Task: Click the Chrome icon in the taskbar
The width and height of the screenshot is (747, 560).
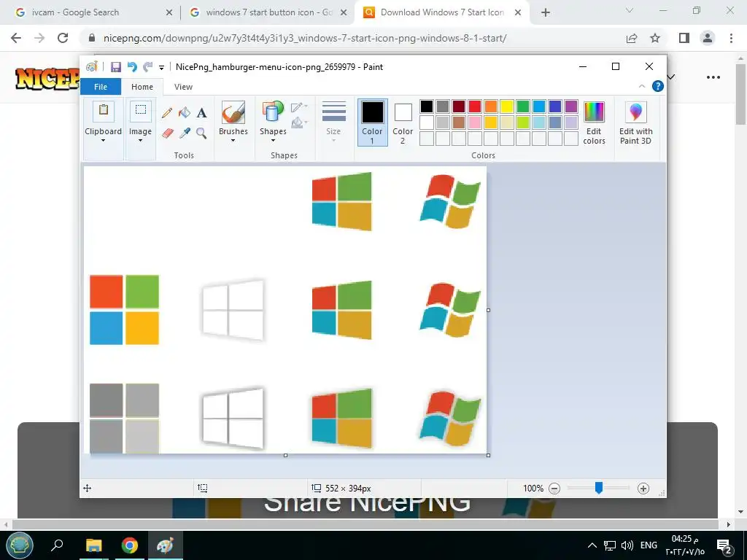Action: pyautogui.click(x=129, y=545)
